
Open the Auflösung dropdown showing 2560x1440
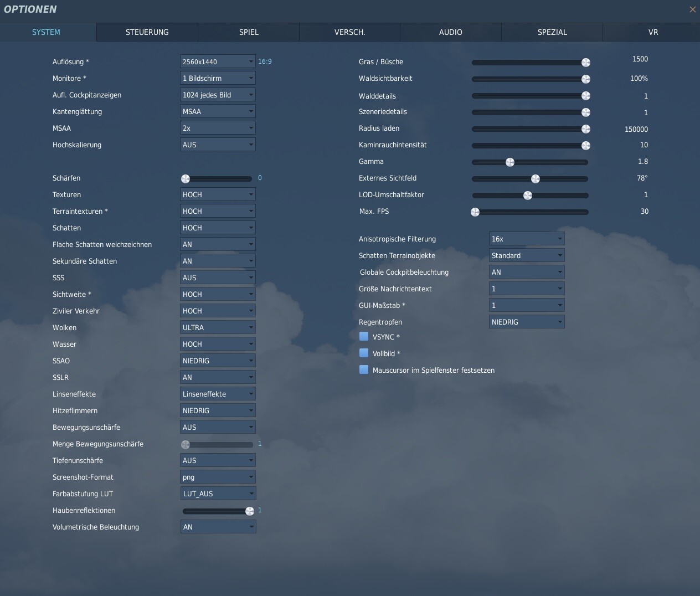(x=218, y=61)
